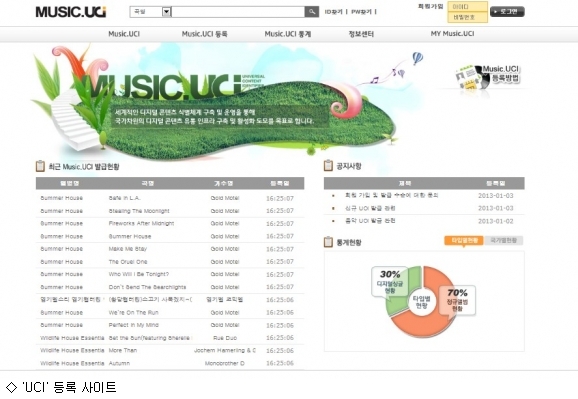Open the search category dropdown arrow
The height and width of the screenshot is (399, 578).
pyautogui.click(x=167, y=12)
